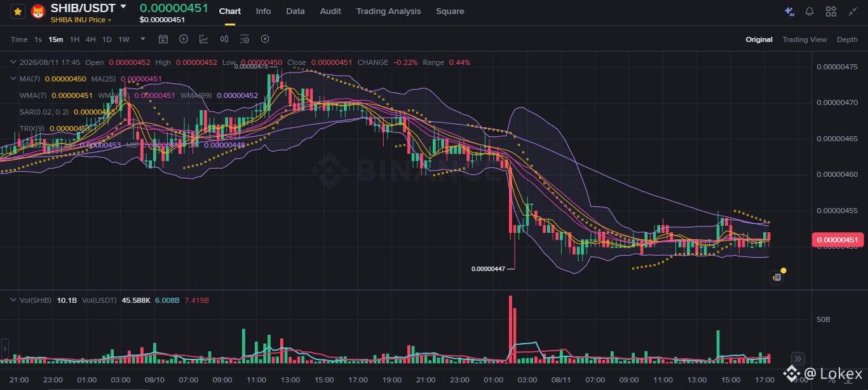
Task: Click the note icon with yellow dot
Action: (776, 277)
